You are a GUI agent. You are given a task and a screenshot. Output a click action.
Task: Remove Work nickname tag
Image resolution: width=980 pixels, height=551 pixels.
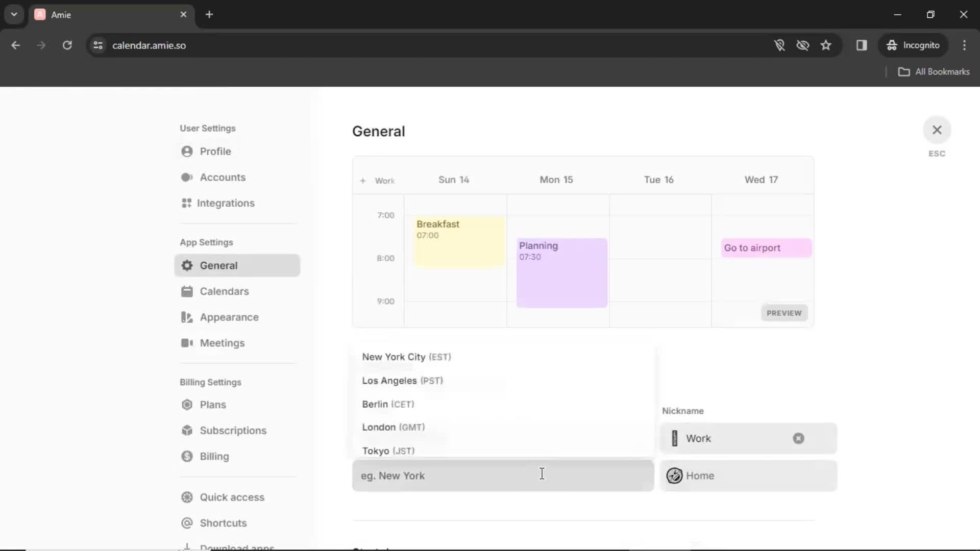point(798,438)
